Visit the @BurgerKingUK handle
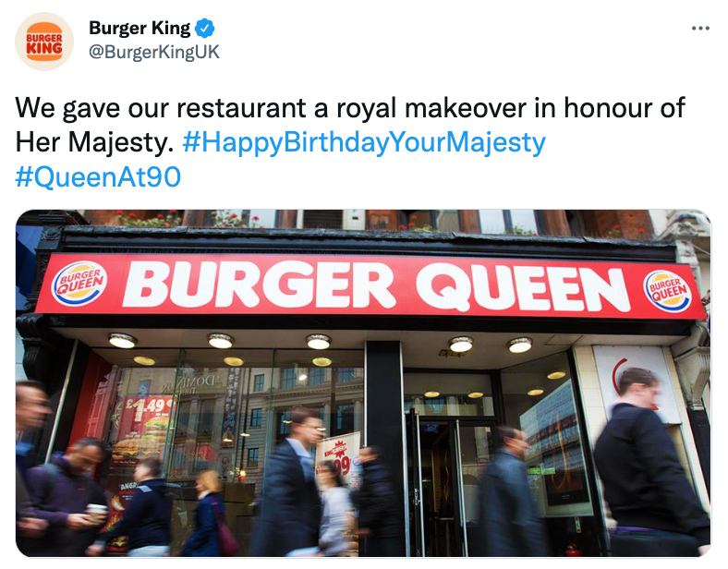This screenshot has width=728, height=569. point(153,52)
